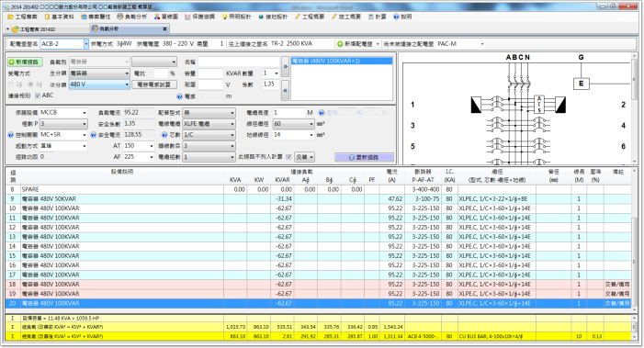The width and height of the screenshot is (644, 348).
Task: Open the 施工概要 menu
Action: (x=345, y=17)
